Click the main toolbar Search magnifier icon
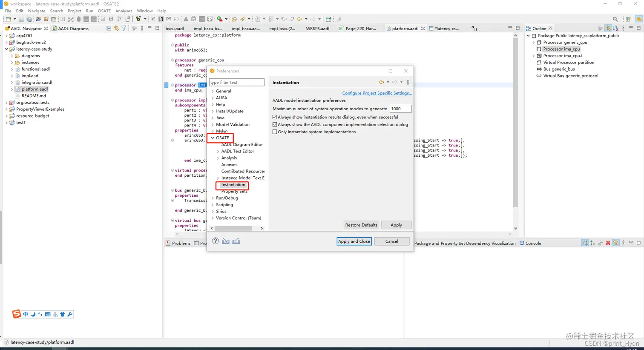 tap(615, 19)
